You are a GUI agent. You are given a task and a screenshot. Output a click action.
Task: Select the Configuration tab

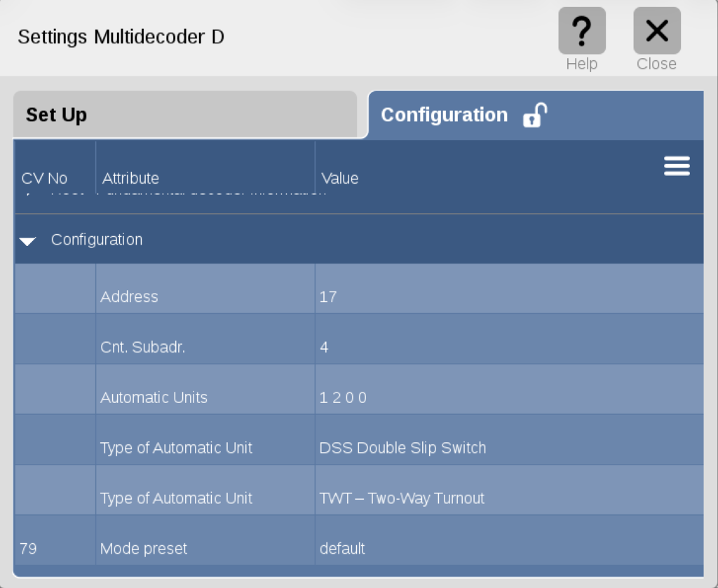pyautogui.click(x=444, y=115)
